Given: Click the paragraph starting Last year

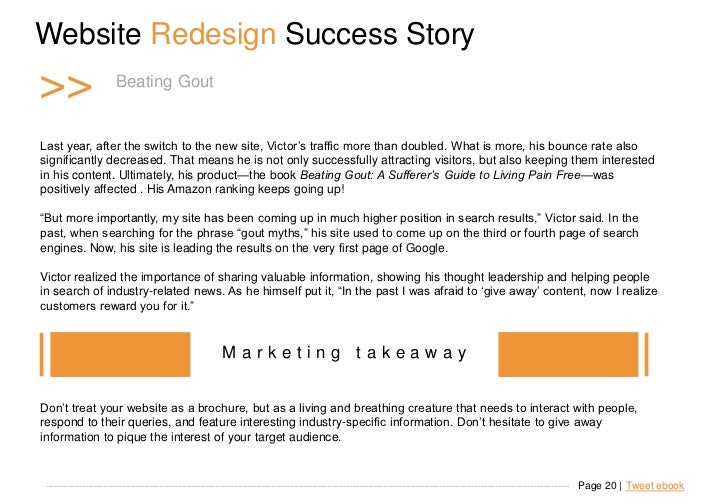Looking at the screenshot, I should (347, 168).
